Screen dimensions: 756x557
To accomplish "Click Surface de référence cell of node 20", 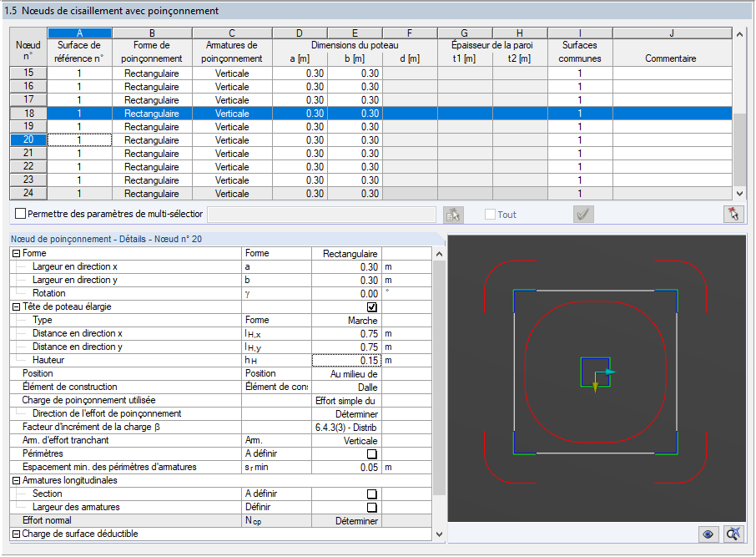I will tap(79, 140).
